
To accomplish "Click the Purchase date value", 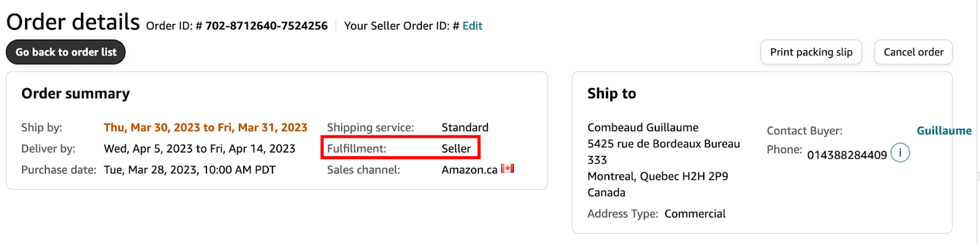I will pos(190,170).
